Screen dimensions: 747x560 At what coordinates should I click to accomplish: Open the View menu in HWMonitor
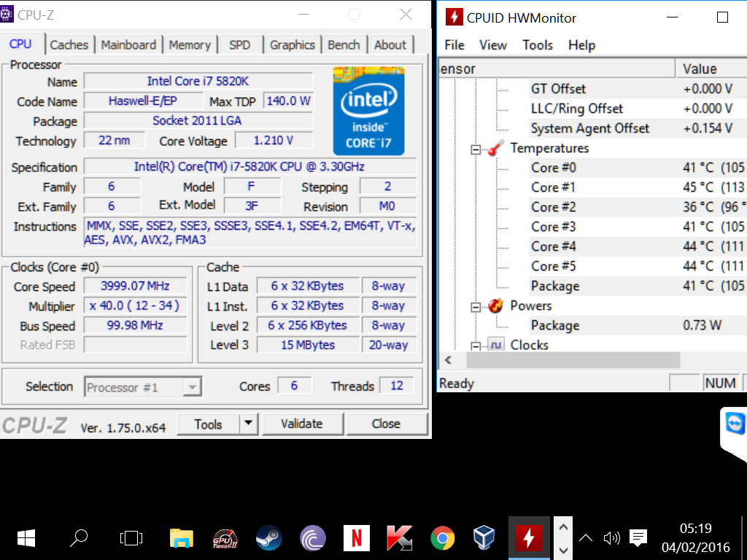coord(493,44)
